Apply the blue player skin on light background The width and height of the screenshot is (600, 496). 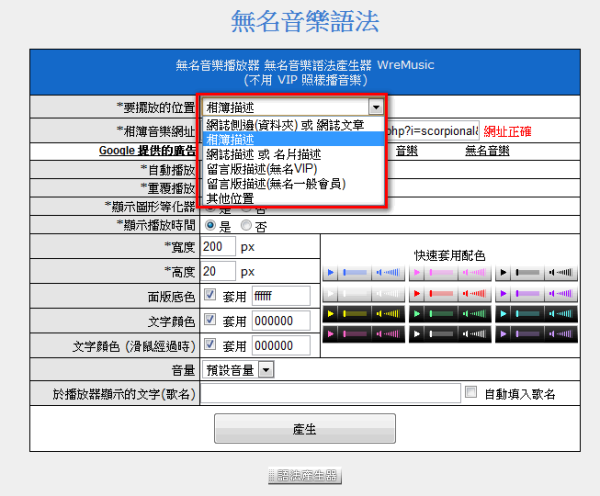(364, 273)
